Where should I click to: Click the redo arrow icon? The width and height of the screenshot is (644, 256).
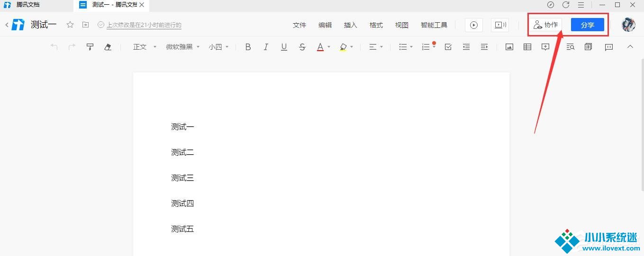click(72, 47)
